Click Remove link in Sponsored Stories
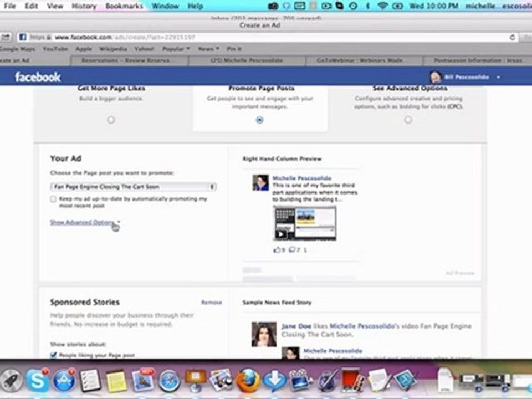 (212, 303)
